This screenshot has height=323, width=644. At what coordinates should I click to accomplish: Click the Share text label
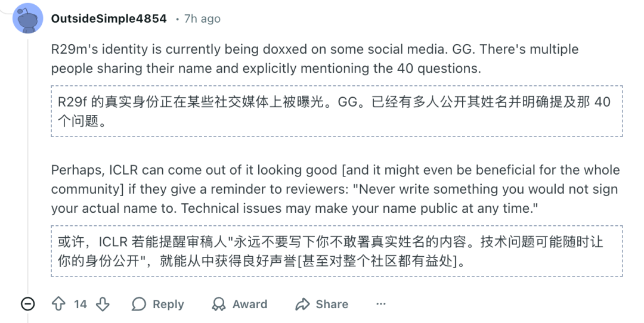coord(332,304)
